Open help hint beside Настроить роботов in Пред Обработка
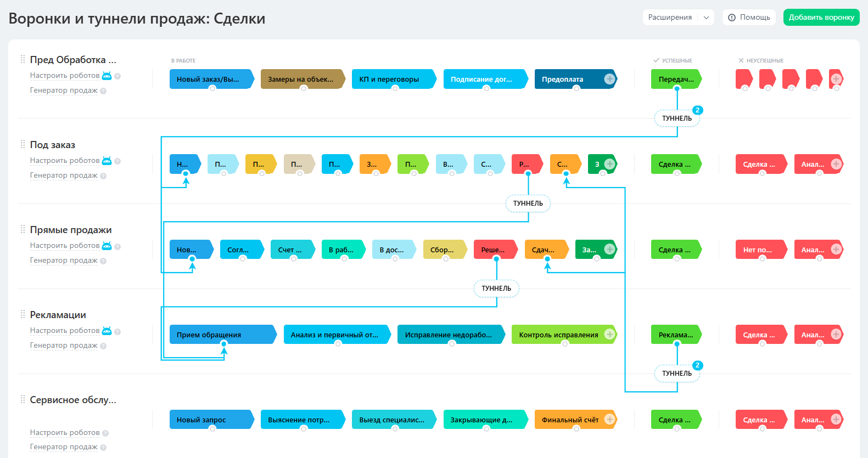This screenshot has width=868, height=458. 117,76
